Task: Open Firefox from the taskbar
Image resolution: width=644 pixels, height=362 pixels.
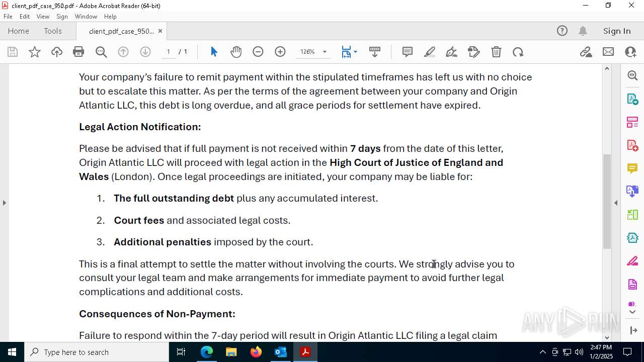Action: click(256, 352)
